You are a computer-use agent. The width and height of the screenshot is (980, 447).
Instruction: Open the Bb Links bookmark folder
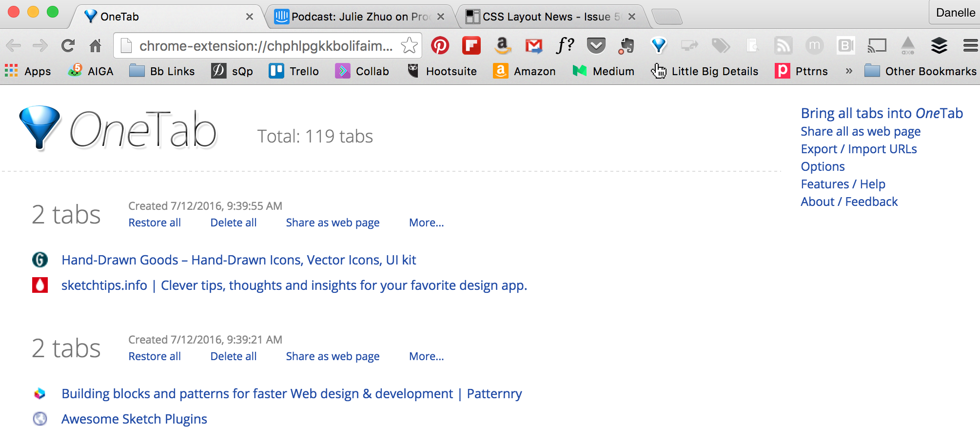[162, 71]
